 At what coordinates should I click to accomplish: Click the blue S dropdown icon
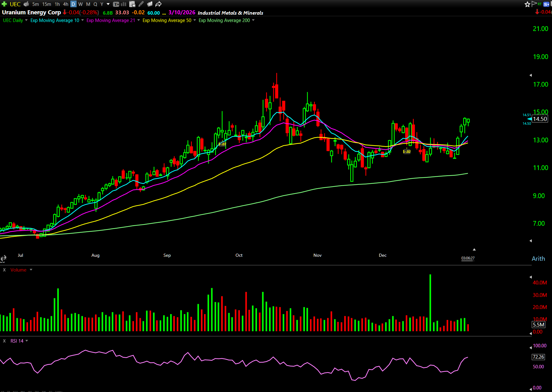tap(546, 4)
